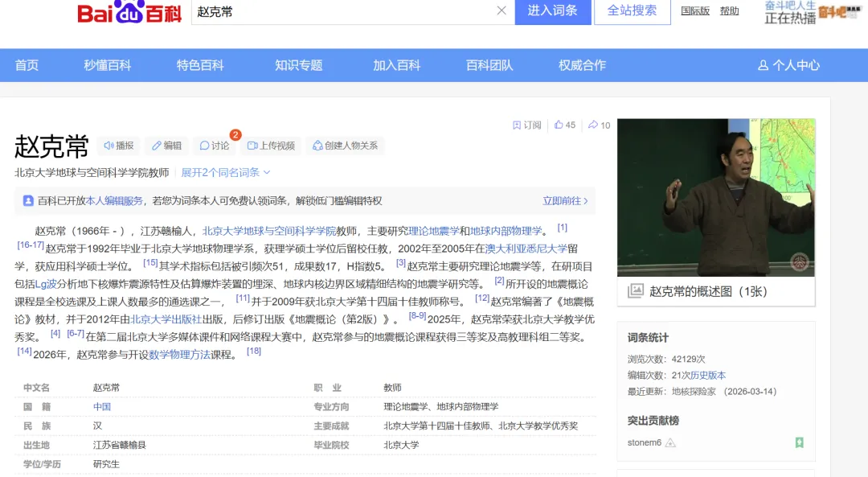Screen dimensions: 868x477
Task: Open the 数学物理方法 link
Action: pos(179,355)
